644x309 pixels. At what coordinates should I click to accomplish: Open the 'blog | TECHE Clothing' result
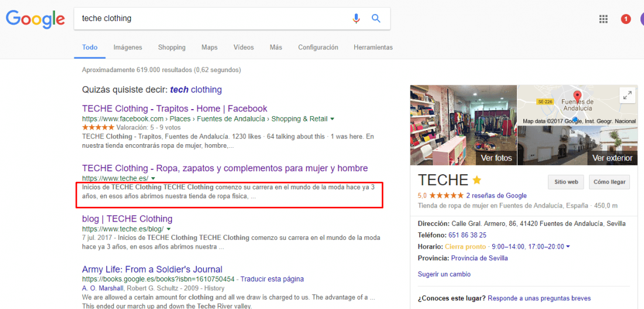(127, 219)
